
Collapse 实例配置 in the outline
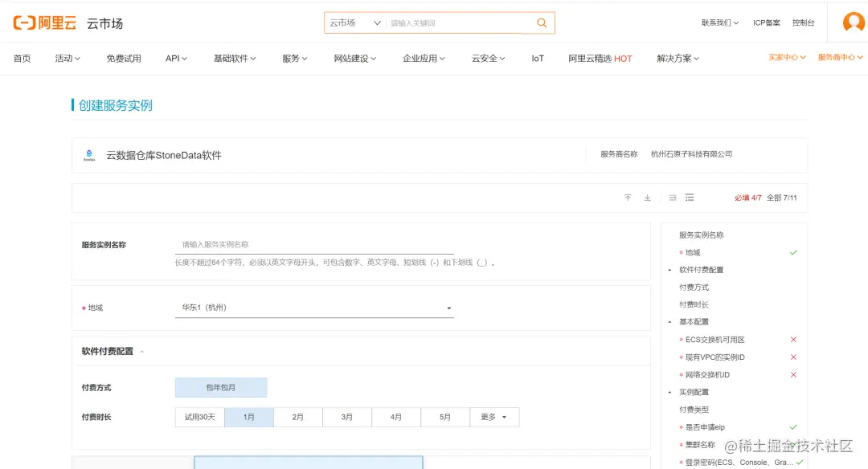(669, 392)
